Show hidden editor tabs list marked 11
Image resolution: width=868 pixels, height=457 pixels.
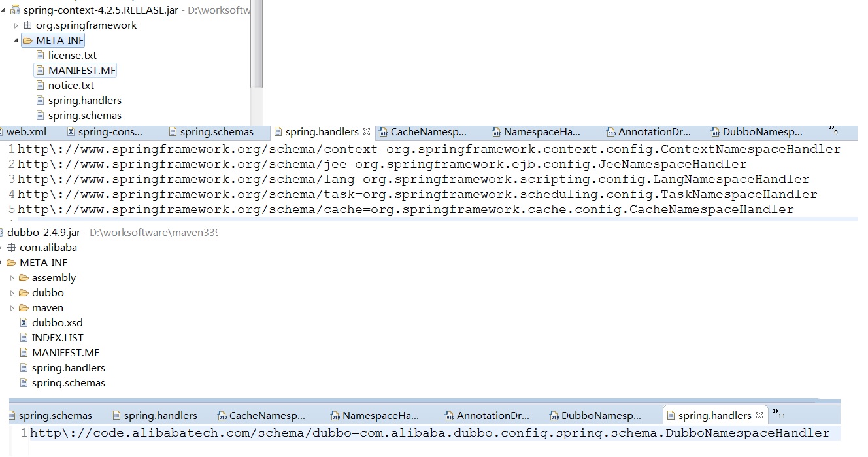[x=778, y=414]
